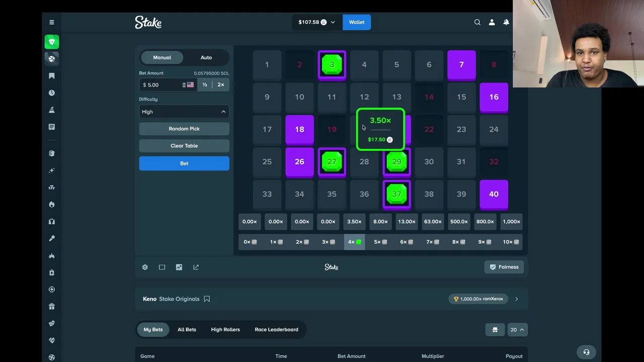Click the 1,000× payout chip

tap(511, 222)
